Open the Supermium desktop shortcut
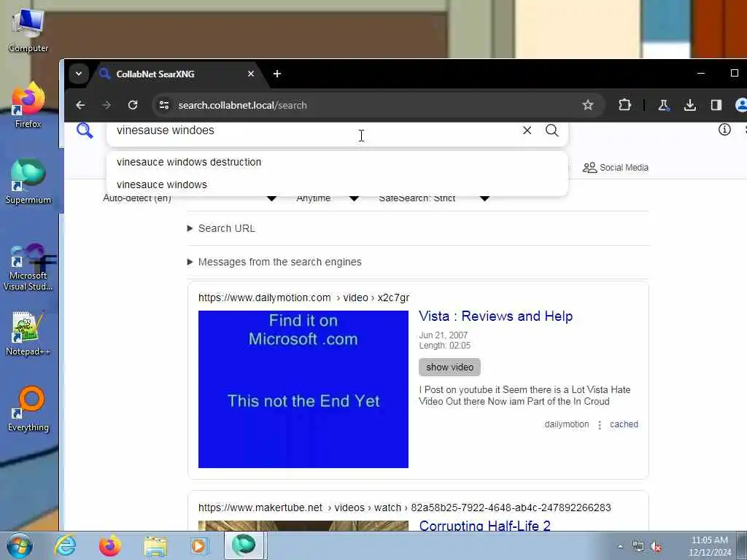747x560 pixels. (28, 182)
